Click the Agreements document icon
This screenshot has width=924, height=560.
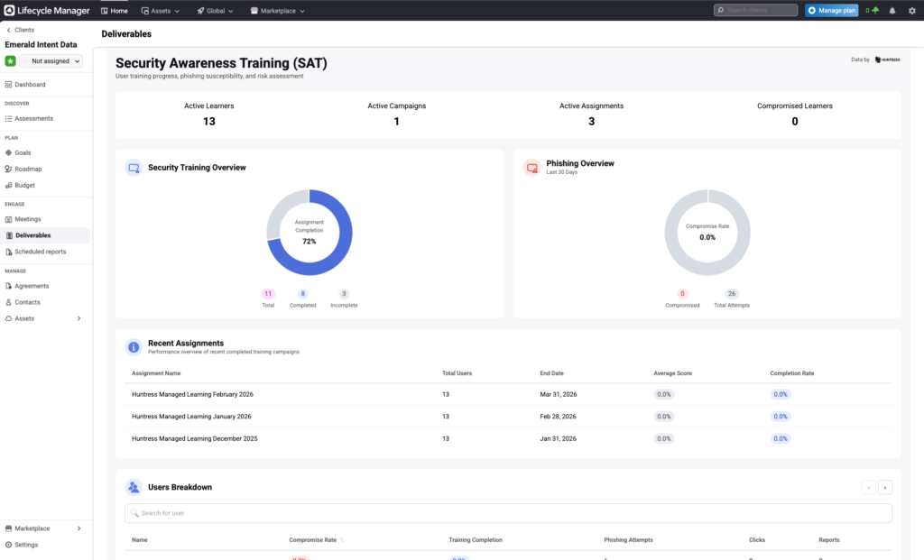tap(8, 286)
